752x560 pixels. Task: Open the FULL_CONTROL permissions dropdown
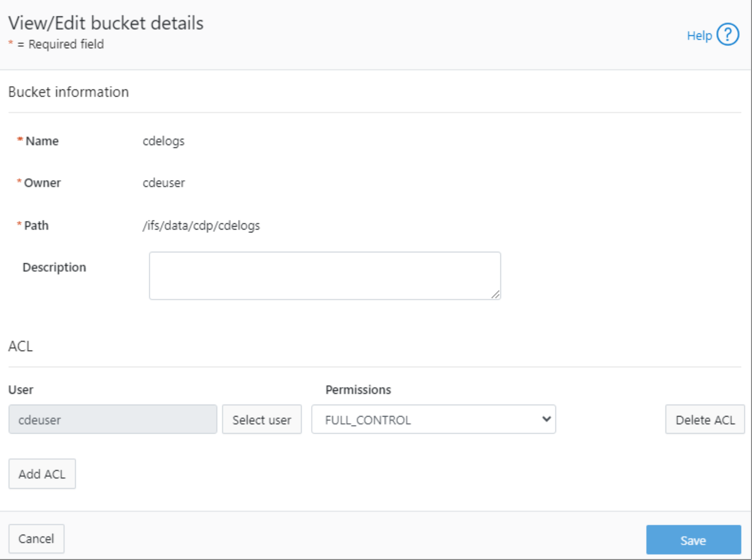(434, 419)
